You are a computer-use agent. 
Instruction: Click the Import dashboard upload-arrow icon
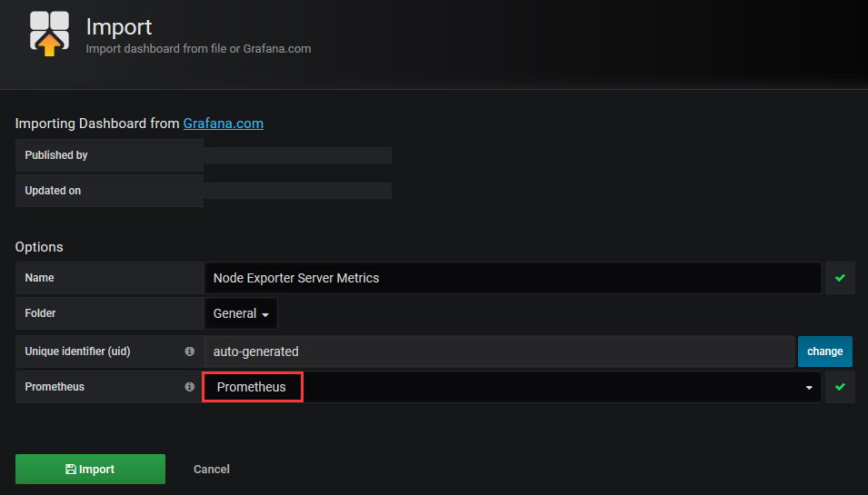(x=49, y=34)
